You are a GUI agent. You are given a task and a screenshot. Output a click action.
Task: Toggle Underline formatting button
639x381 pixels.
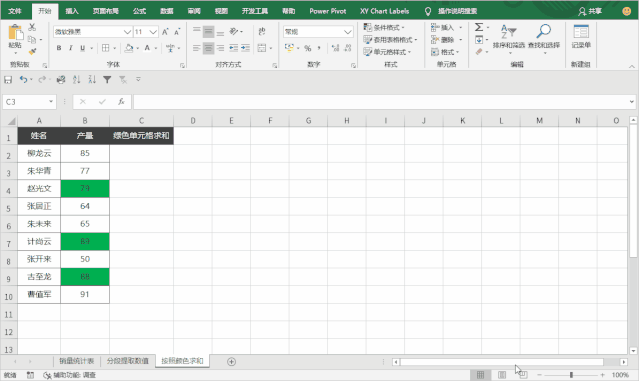(82, 48)
